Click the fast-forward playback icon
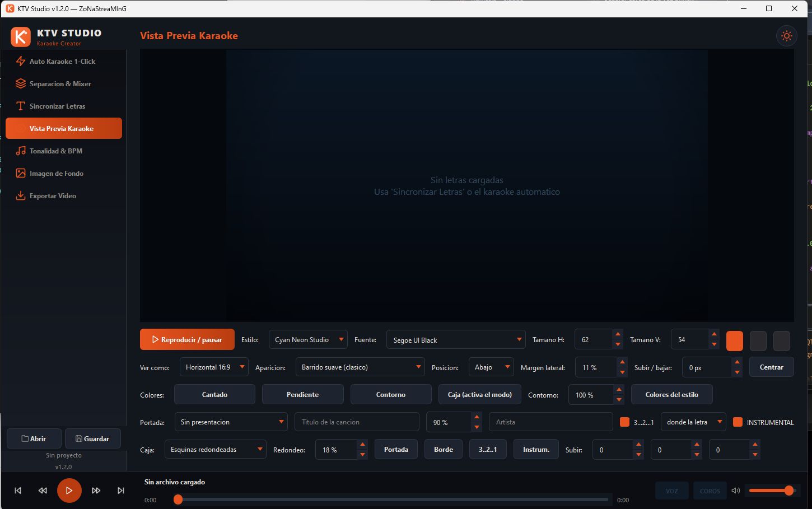This screenshot has width=812, height=509. coord(96,491)
